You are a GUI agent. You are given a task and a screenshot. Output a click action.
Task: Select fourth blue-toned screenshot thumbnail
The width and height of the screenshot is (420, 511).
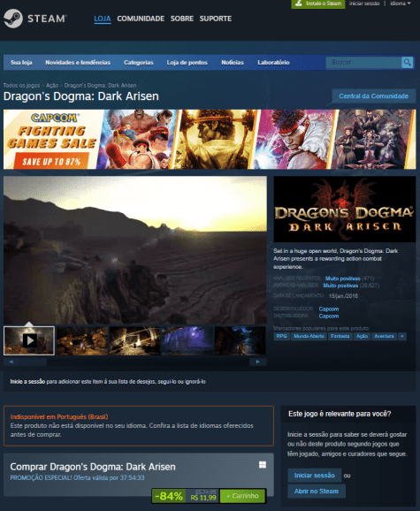click(x=187, y=341)
